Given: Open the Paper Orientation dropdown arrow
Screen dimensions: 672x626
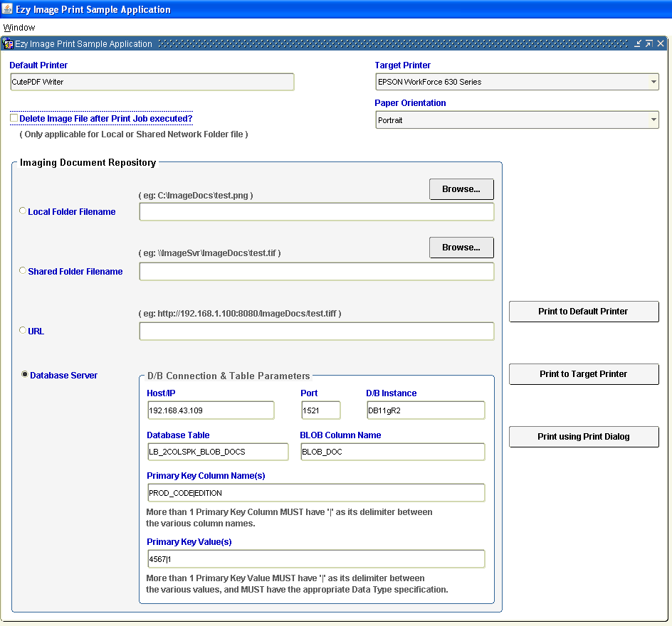Looking at the screenshot, I should (653, 120).
